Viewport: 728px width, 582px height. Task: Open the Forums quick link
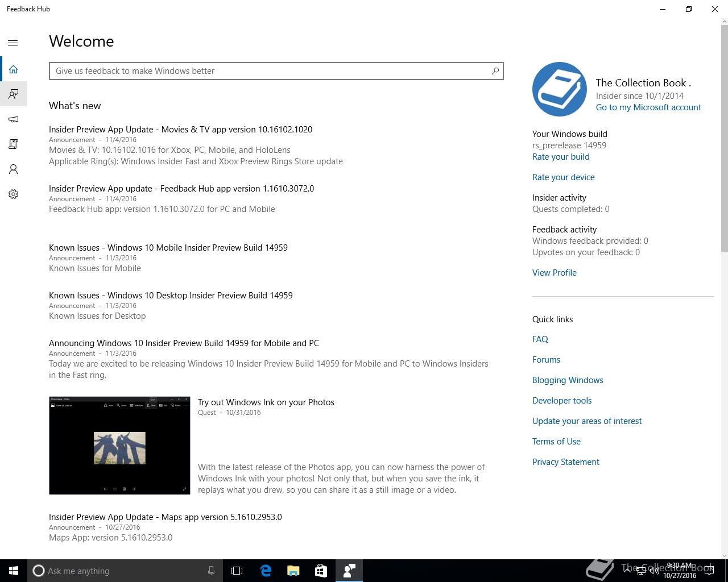546,360
